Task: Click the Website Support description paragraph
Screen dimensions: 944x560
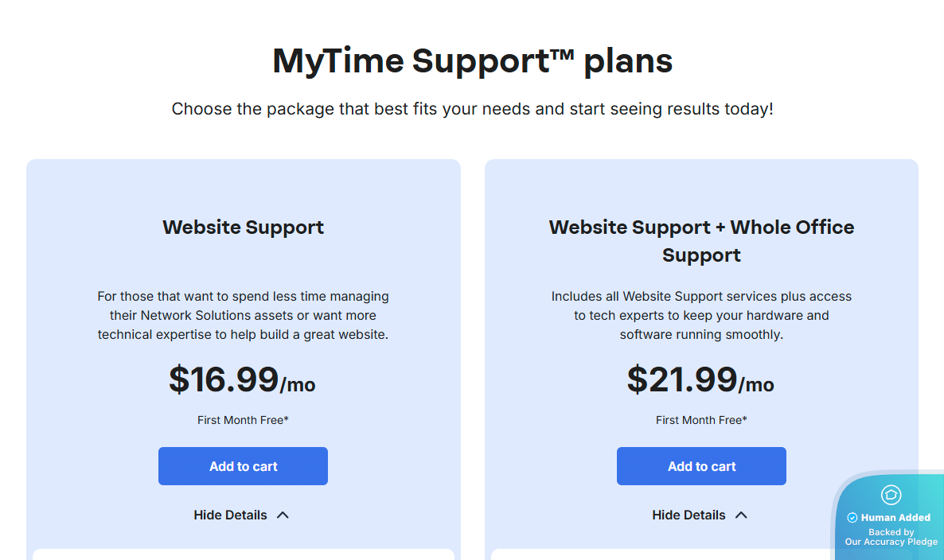Action: (x=243, y=316)
